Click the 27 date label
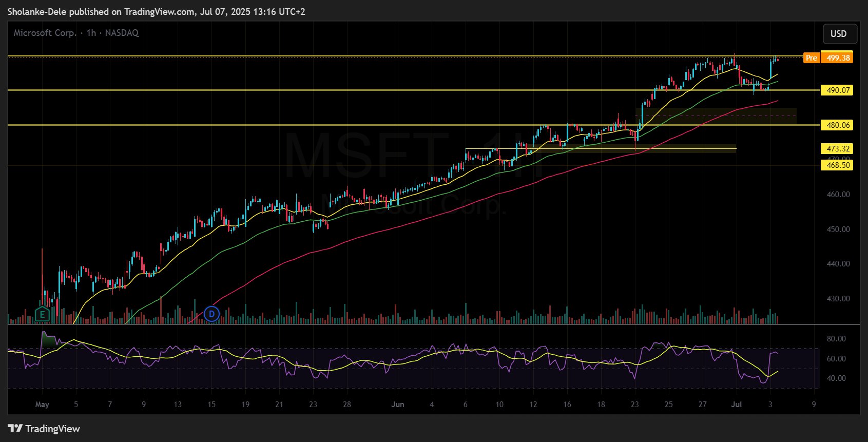 coord(703,405)
